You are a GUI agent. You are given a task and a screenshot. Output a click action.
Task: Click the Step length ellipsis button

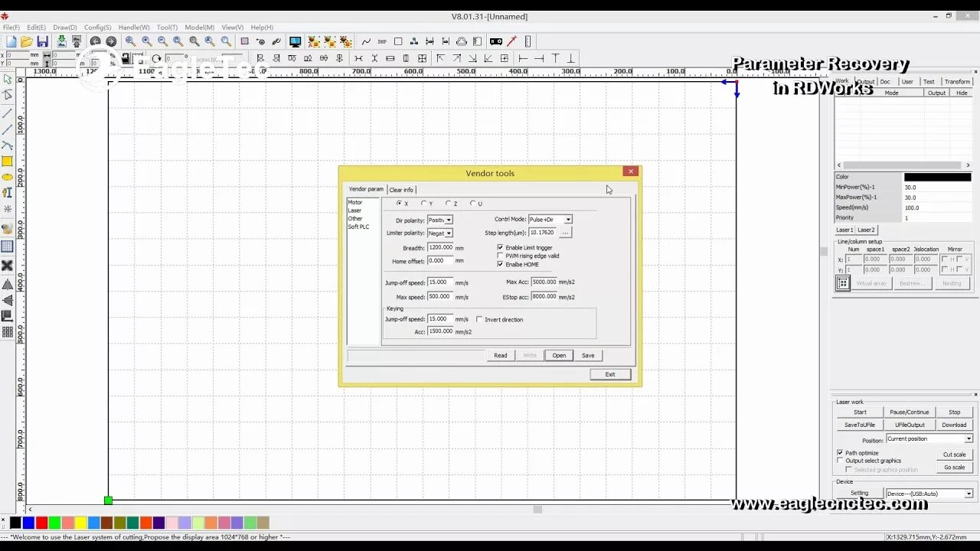coord(566,233)
